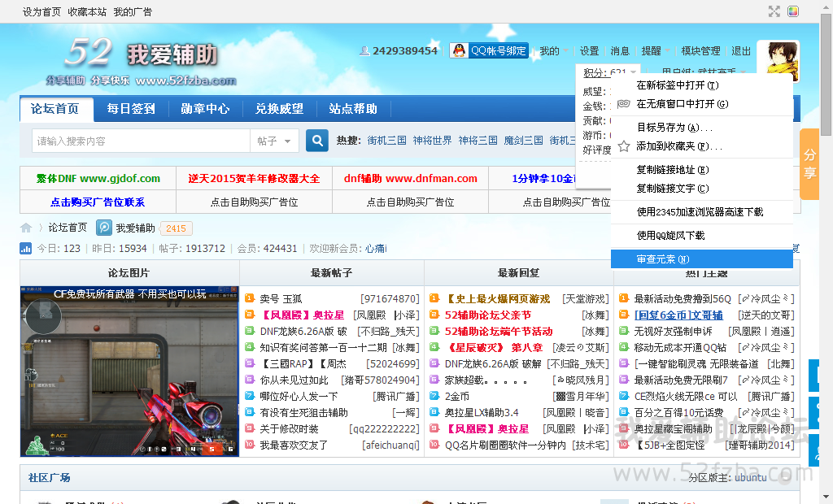
Task: Switch to the 每日签到 navigation tab
Action: click(x=131, y=109)
